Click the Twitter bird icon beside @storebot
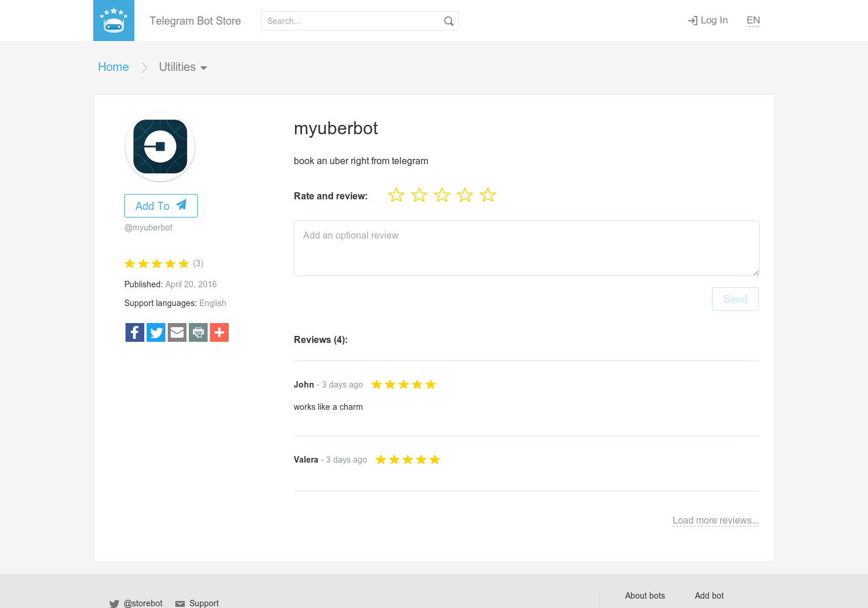 coord(114,603)
